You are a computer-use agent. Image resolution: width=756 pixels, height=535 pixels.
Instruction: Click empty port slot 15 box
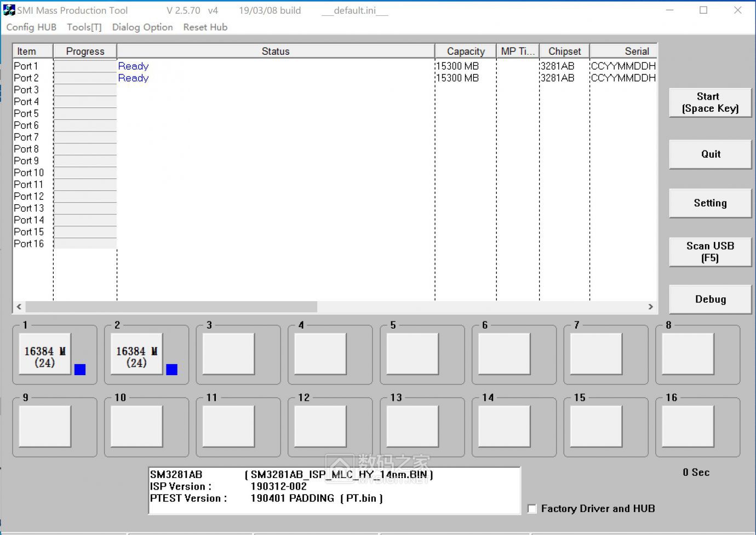(x=596, y=426)
